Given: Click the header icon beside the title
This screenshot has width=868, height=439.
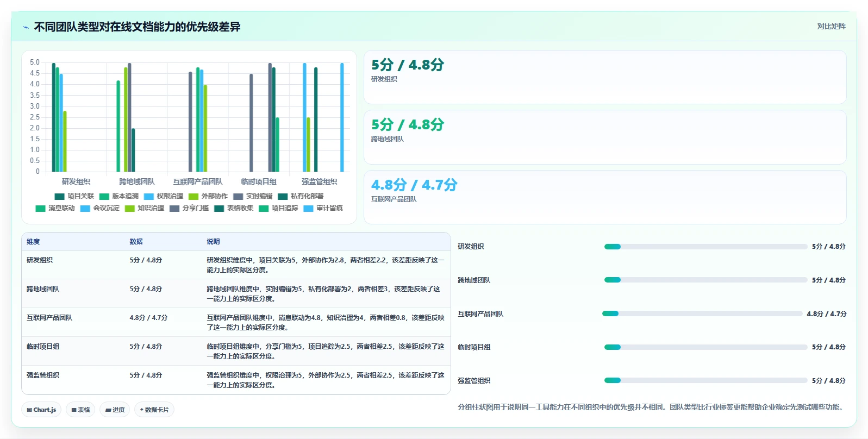Looking at the screenshot, I should [26, 27].
